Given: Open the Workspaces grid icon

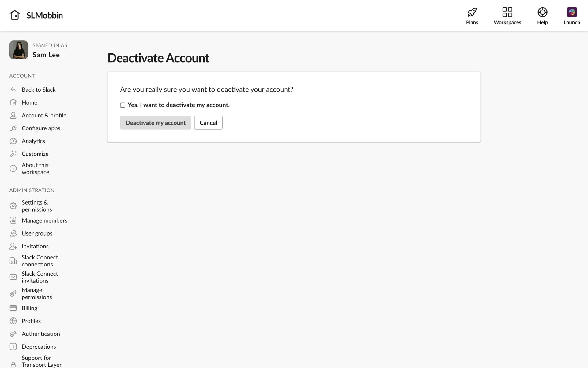Looking at the screenshot, I should click(x=507, y=12).
